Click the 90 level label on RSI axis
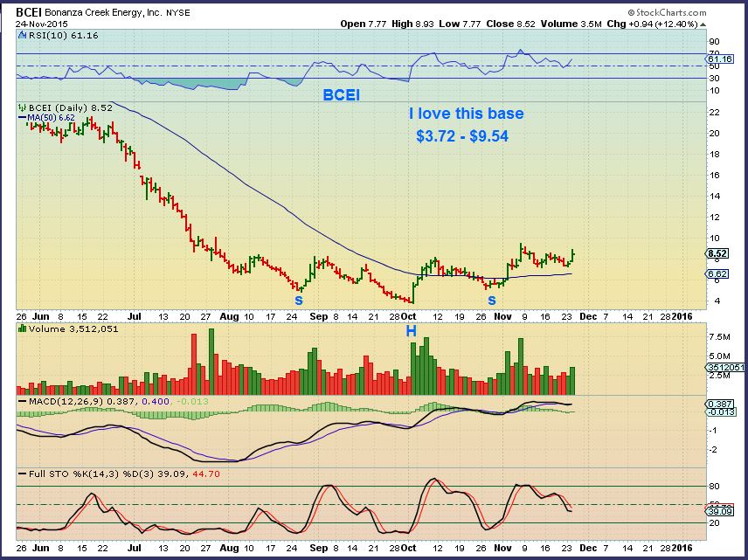This screenshot has width=748, height=560. click(714, 42)
